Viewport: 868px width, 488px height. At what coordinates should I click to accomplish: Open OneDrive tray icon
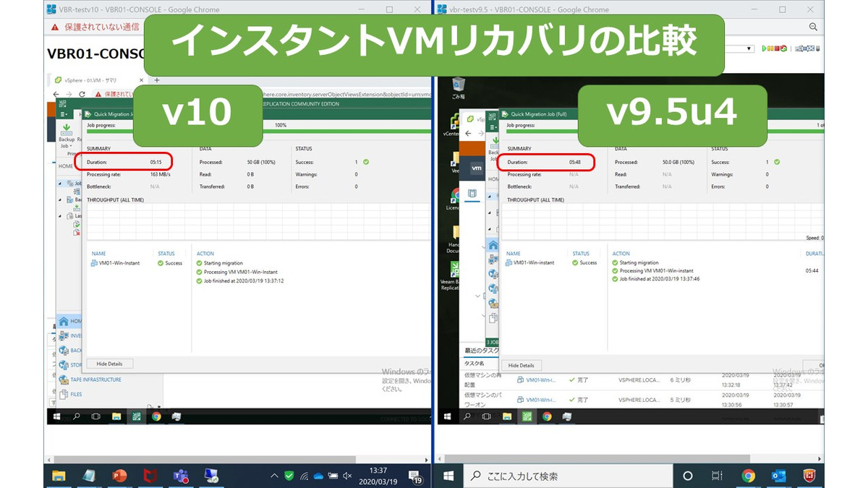[x=318, y=476]
